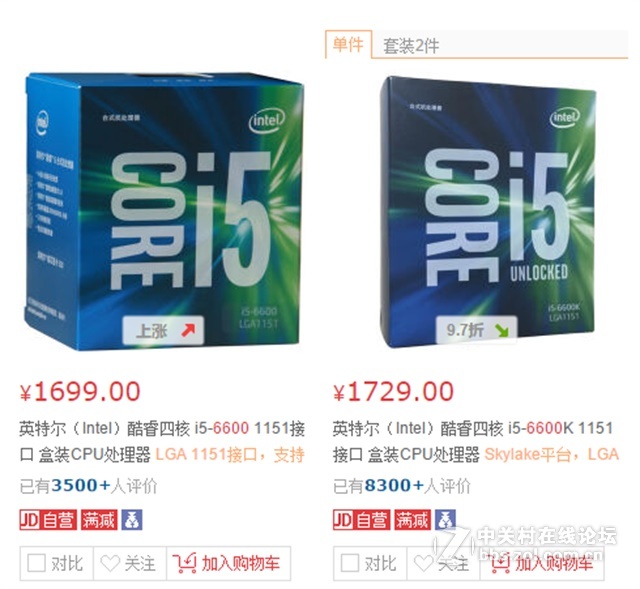Click the blue icon beside 满减 under i5-6600
The height and width of the screenshot is (589, 640).
[x=132, y=520]
